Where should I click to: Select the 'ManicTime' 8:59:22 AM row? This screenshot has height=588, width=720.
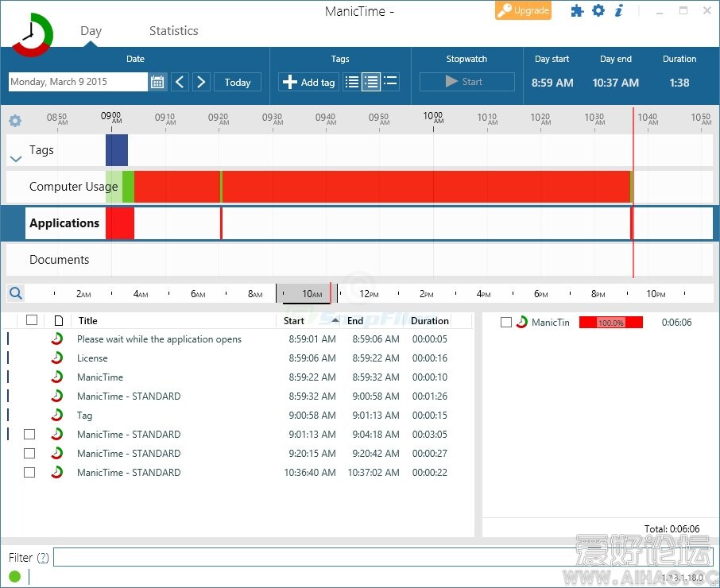tap(238, 377)
